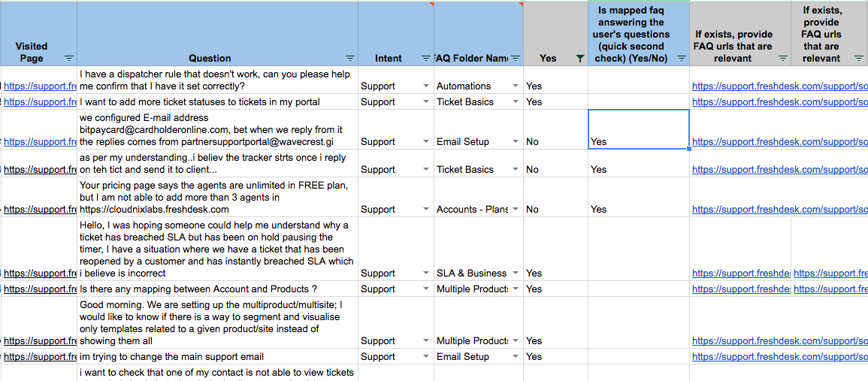Open Intent dropdown in 'ticket statuses' row
Viewport: 868px width, 381px height.
click(426, 102)
